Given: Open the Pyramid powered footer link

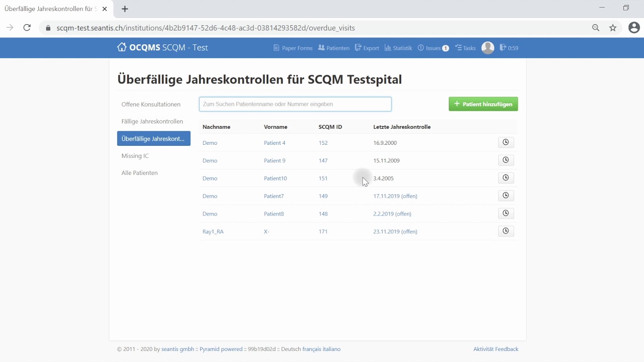Looking at the screenshot, I should click(221, 349).
